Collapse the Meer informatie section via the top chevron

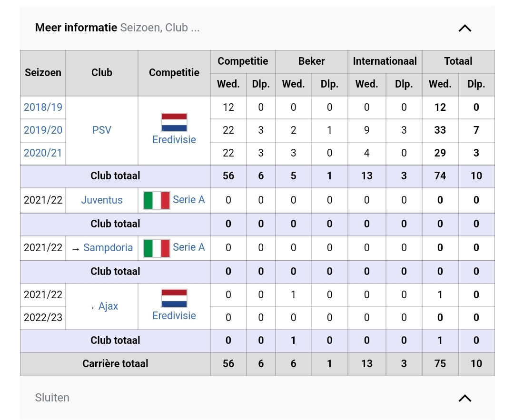pyautogui.click(x=465, y=28)
